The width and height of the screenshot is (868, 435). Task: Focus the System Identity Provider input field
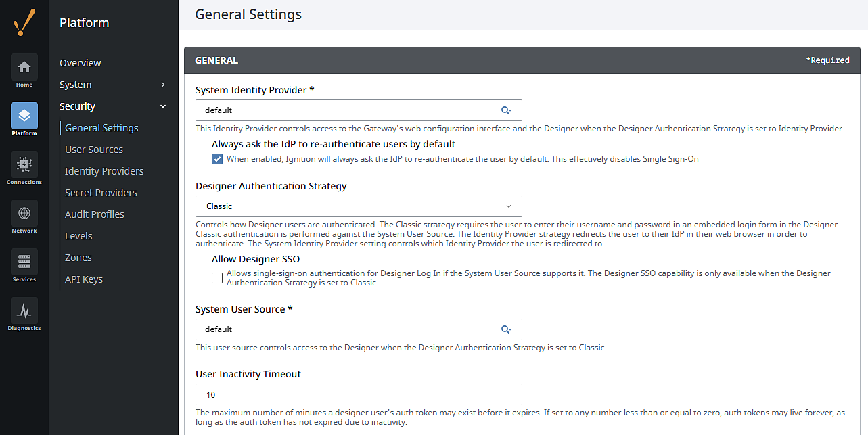pos(359,110)
